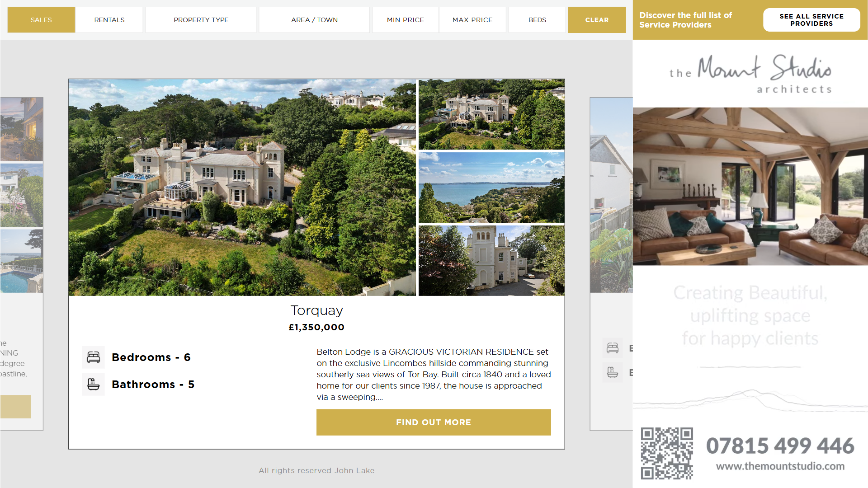Screen dimensions: 868x488
Task: Switch to the Rentals listings tab
Action: pyautogui.click(x=109, y=20)
